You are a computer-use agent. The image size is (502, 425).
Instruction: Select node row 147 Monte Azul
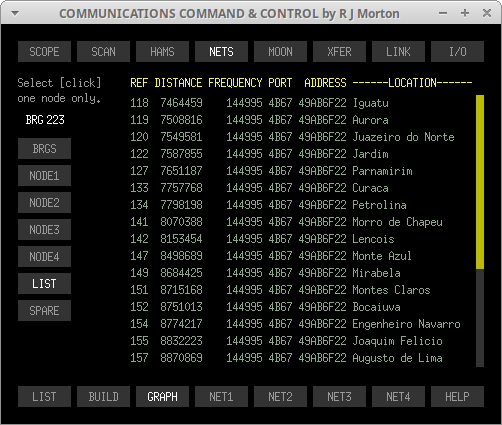point(271,256)
